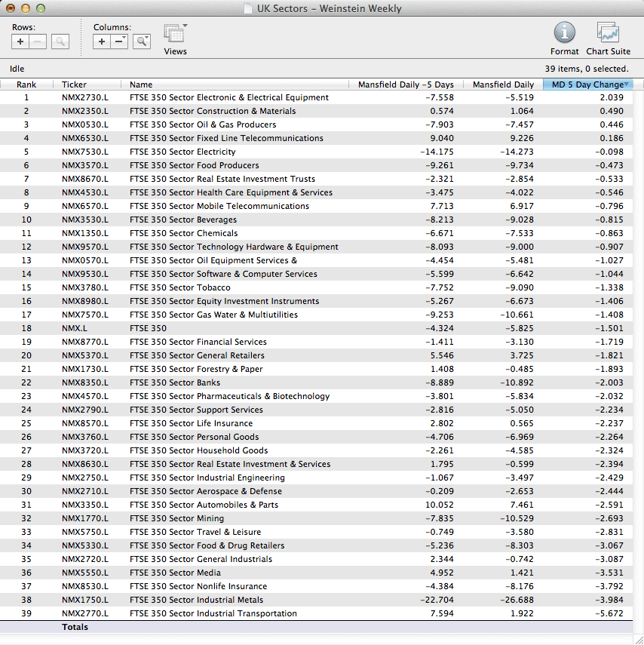Click the remove row minus button
Image resolution: width=644 pixels, height=645 pixels.
tap(38, 42)
